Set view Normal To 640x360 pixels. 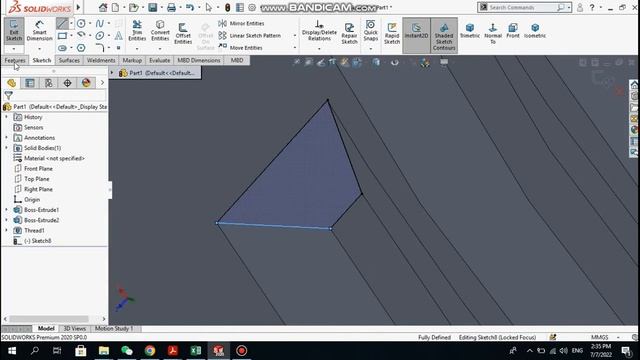point(493,33)
